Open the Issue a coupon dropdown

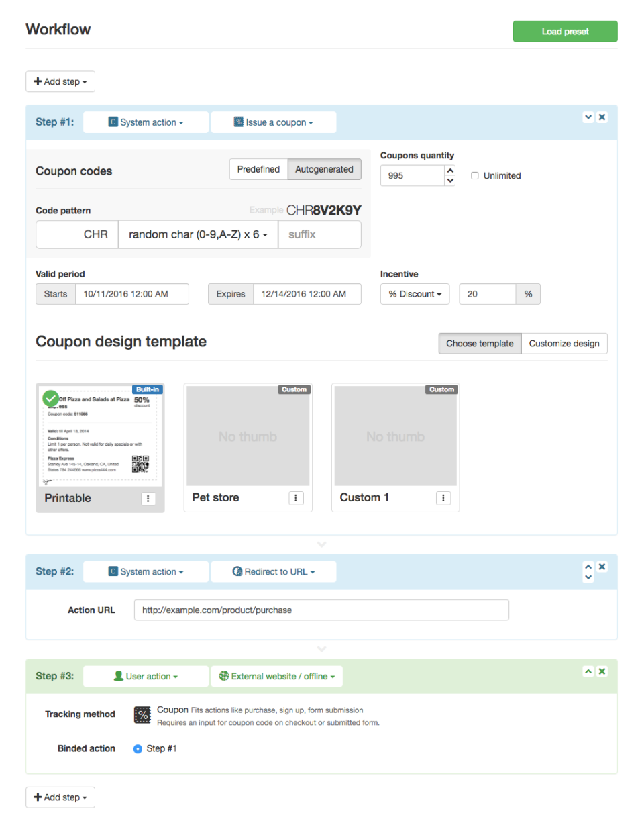273,122
